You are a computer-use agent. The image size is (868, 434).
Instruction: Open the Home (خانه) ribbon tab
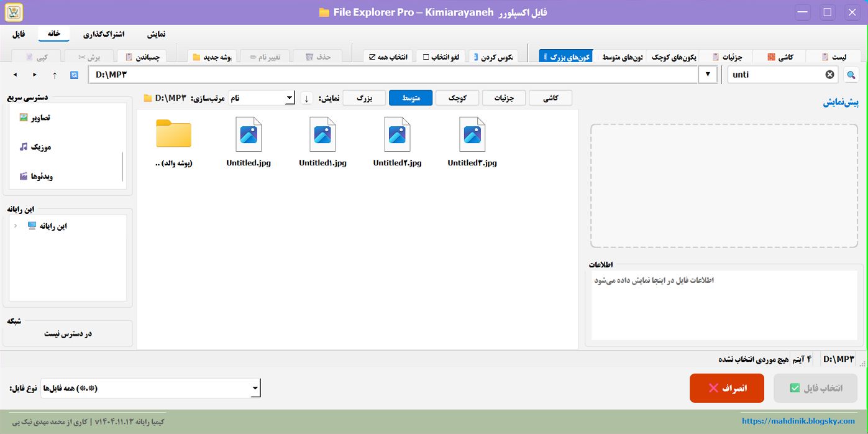coord(54,34)
